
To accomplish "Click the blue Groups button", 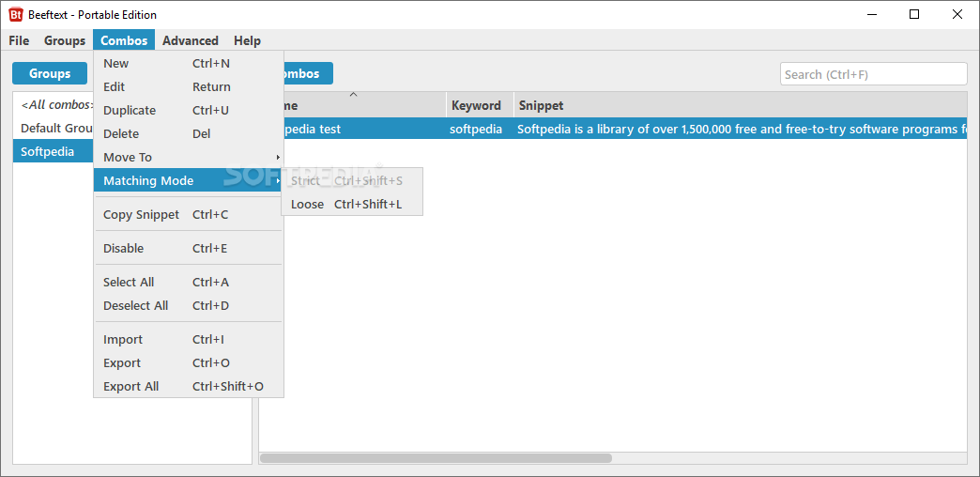I will pyautogui.click(x=50, y=74).
